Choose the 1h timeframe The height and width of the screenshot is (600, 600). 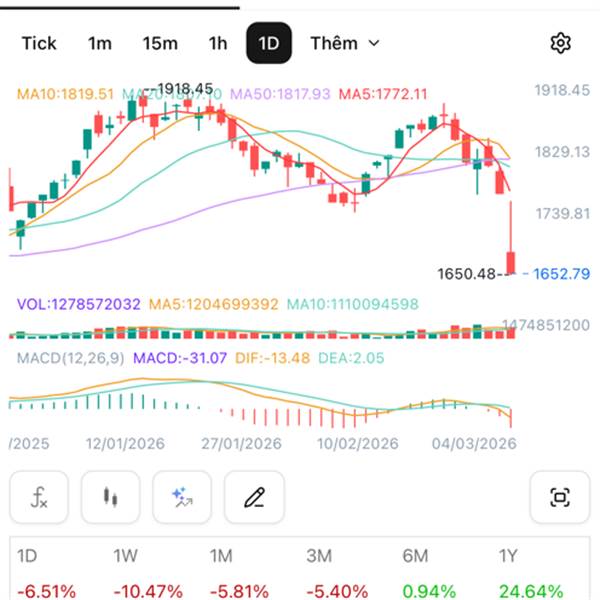coord(218,43)
